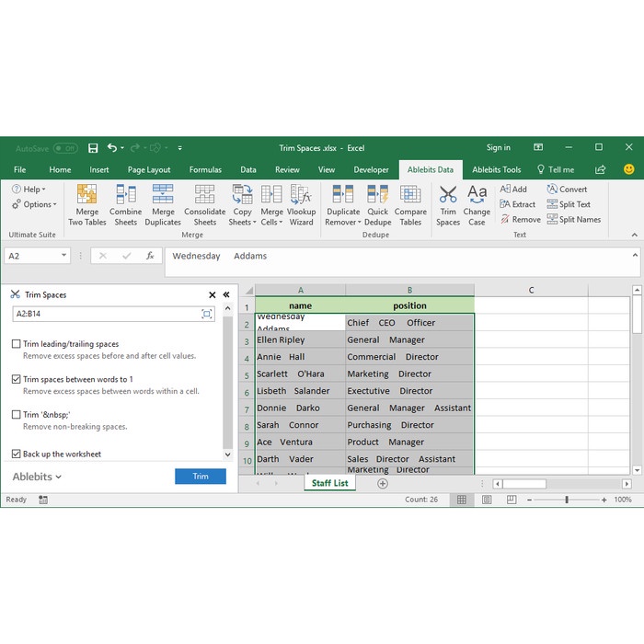Collapse the Trim Spaces pane with double arrow
This screenshot has height=644, width=644.
226,295
